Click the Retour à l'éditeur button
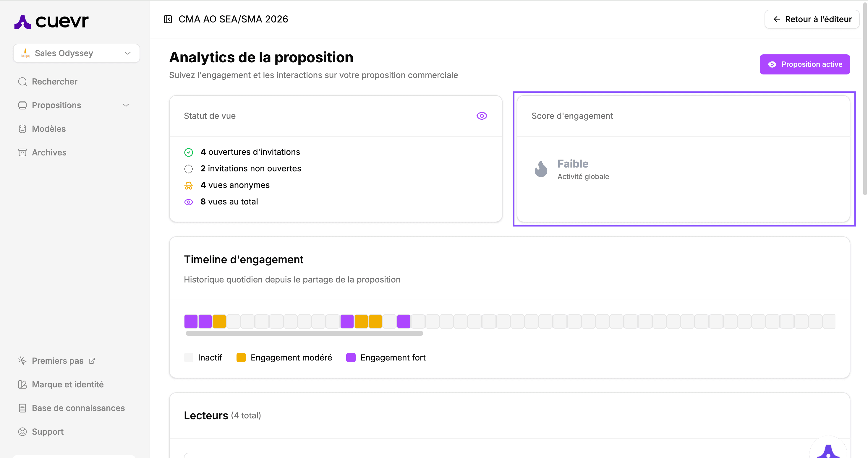This screenshot has height=458, width=868. click(x=812, y=19)
